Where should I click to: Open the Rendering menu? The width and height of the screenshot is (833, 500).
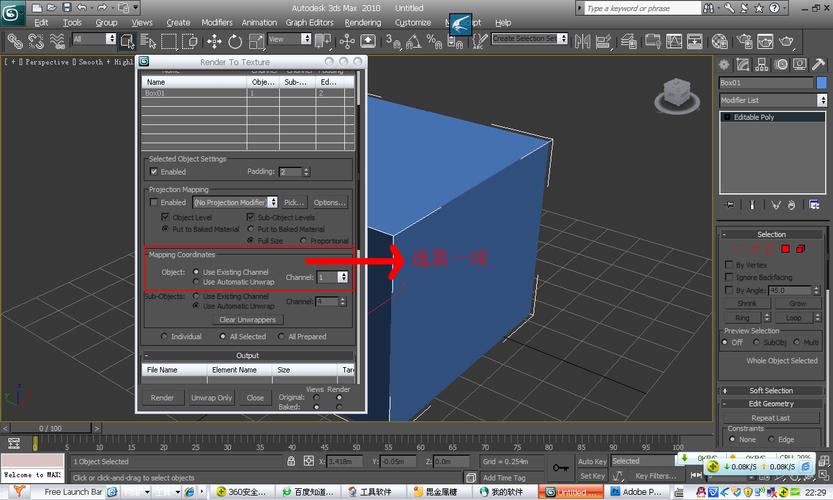pos(363,22)
